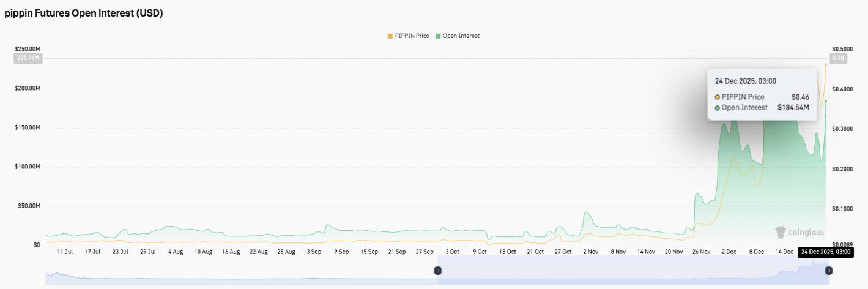The width and height of the screenshot is (868, 289).
Task: Toggle the PIPPIN Price legend series
Action: tap(412, 36)
